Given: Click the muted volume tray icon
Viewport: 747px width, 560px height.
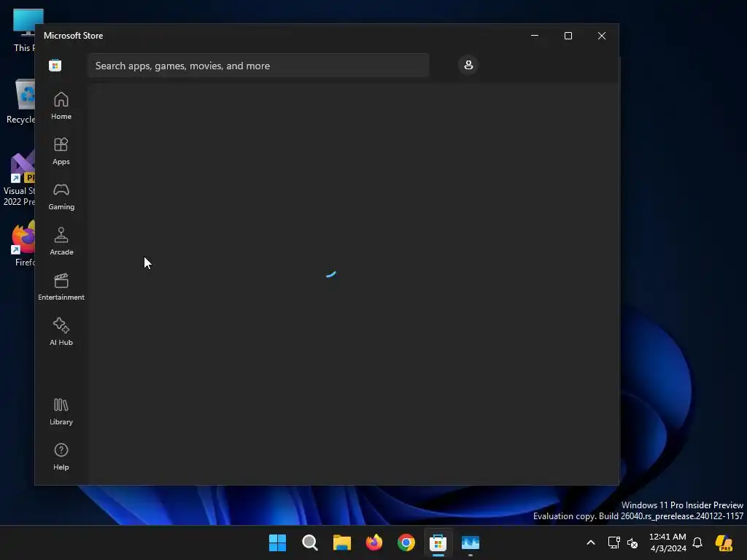Looking at the screenshot, I should pos(632,542).
